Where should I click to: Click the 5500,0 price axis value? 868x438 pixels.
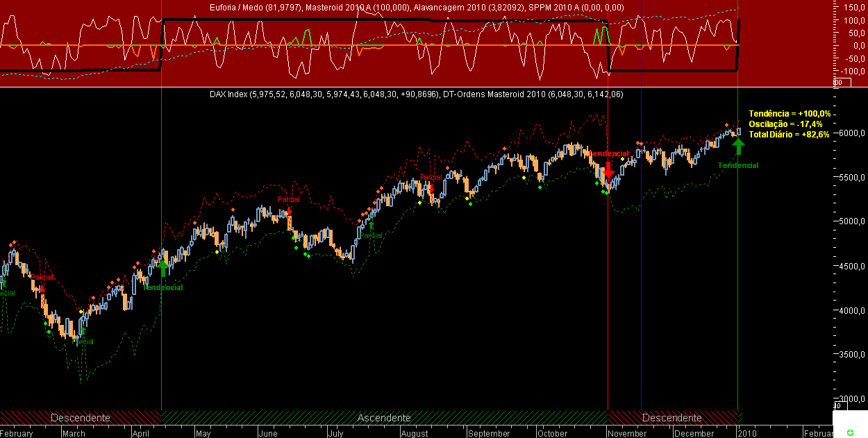pyautogui.click(x=852, y=178)
